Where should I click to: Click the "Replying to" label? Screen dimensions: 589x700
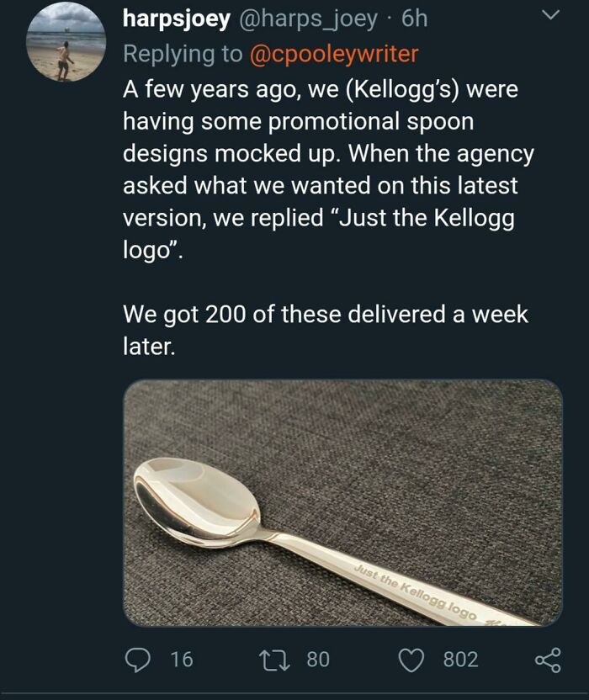183,54
